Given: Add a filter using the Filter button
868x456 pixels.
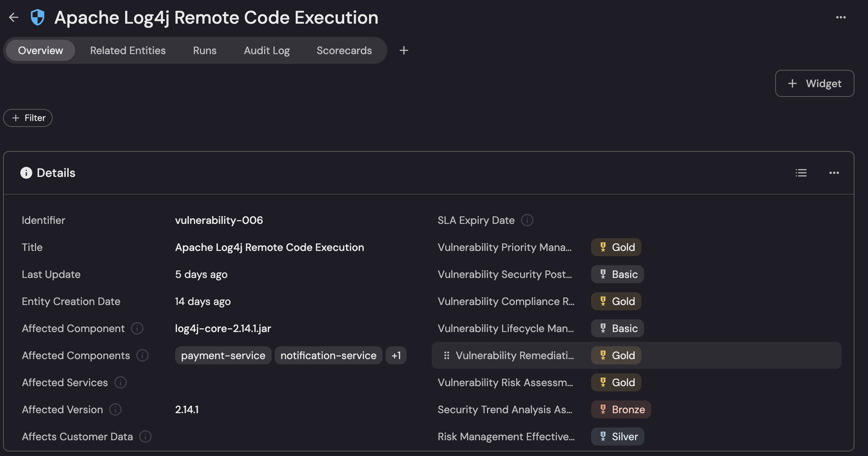Looking at the screenshot, I should 27,118.
